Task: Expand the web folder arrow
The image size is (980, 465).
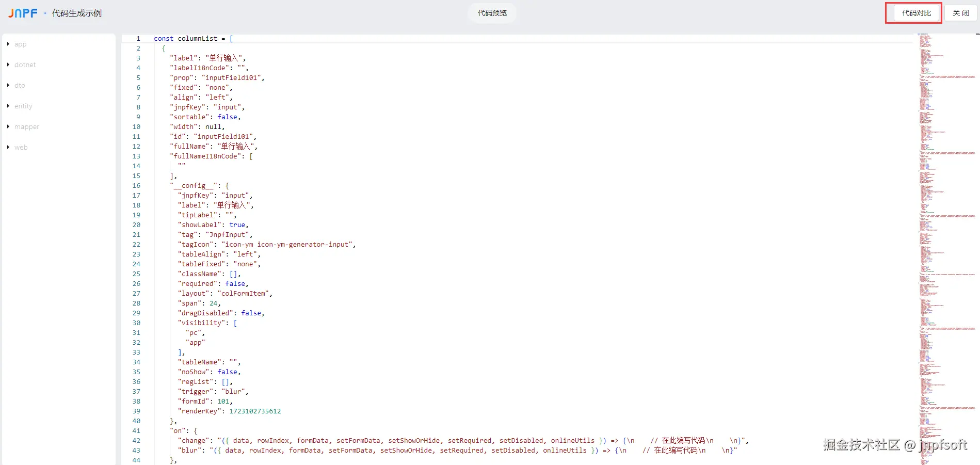Action: [x=8, y=147]
